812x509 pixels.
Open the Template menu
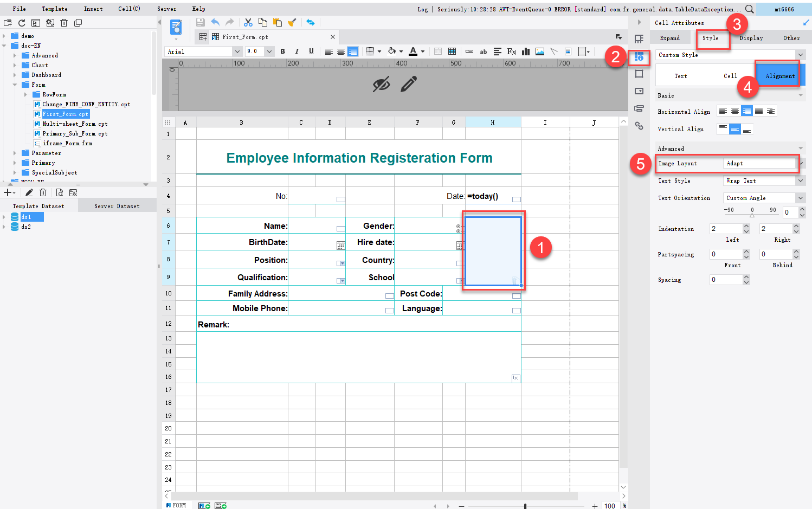point(55,9)
